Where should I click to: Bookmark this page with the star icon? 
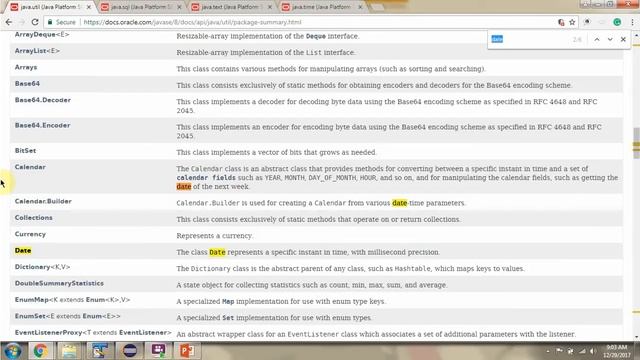coord(572,22)
